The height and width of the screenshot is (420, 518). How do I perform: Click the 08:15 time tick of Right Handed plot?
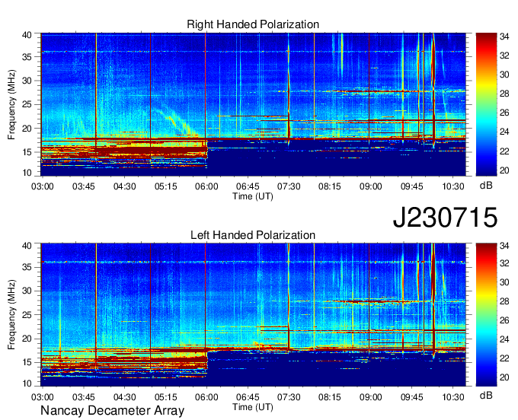click(329, 186)
